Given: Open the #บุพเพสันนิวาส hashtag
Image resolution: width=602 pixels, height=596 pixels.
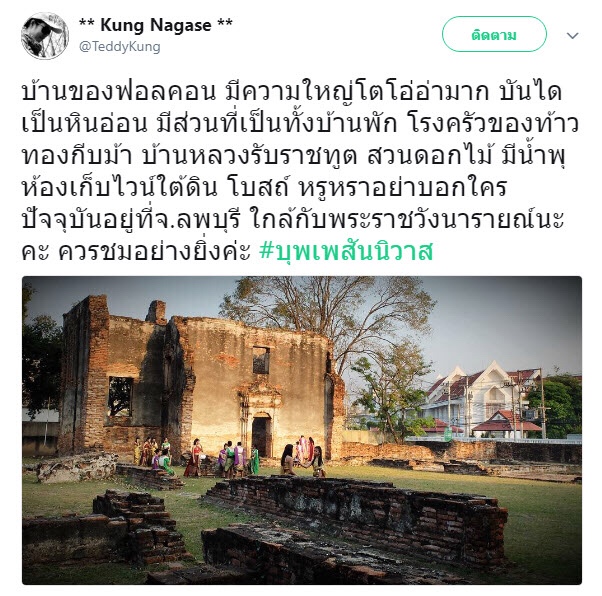Looking at the screenshot, I should pos(346,251).
